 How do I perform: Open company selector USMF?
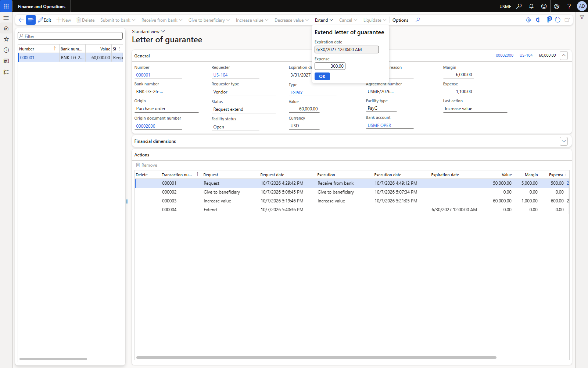pyautogui.click(x=505, y=7)
